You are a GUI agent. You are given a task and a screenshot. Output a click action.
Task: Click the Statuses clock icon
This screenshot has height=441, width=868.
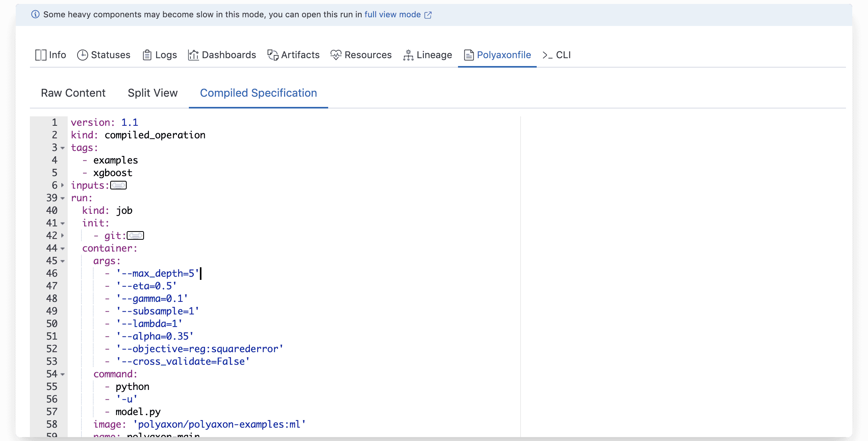pos(82,55)
